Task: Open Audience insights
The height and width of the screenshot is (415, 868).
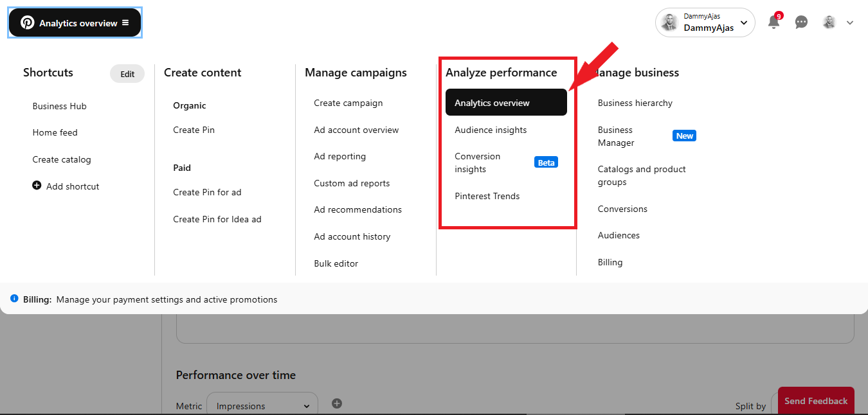Action: click(491, 130)
